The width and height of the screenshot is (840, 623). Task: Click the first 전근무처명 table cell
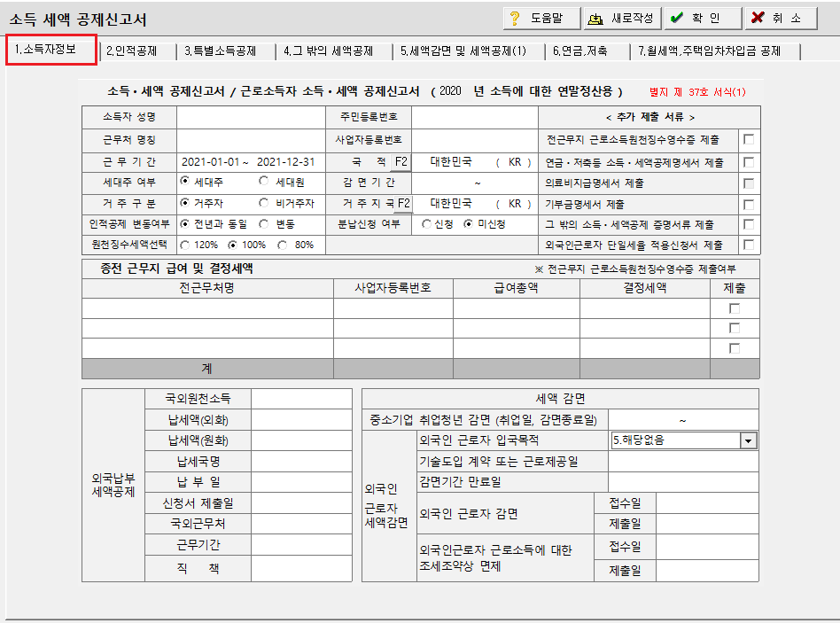click(x=208, y=308)
